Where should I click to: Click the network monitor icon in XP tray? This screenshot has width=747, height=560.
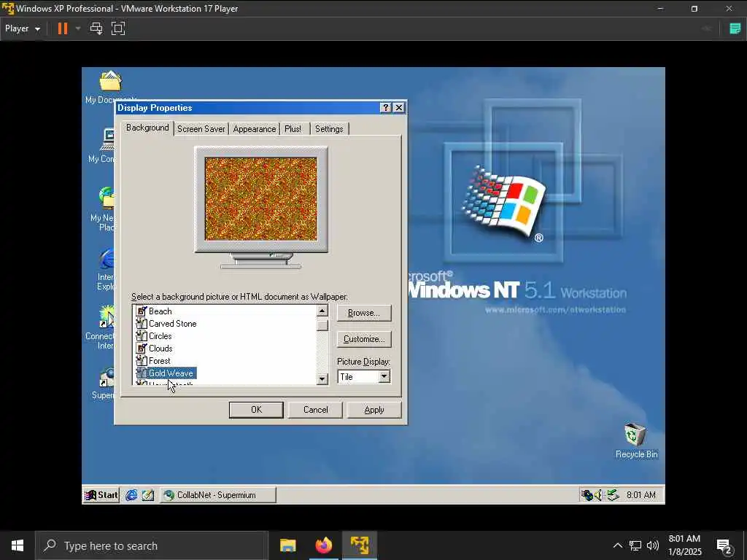587,495
